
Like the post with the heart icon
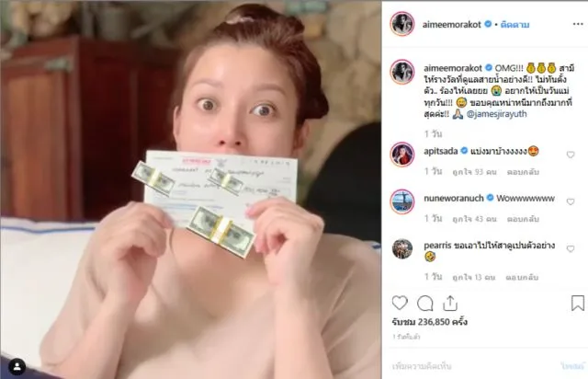click(x=400, y=303)
